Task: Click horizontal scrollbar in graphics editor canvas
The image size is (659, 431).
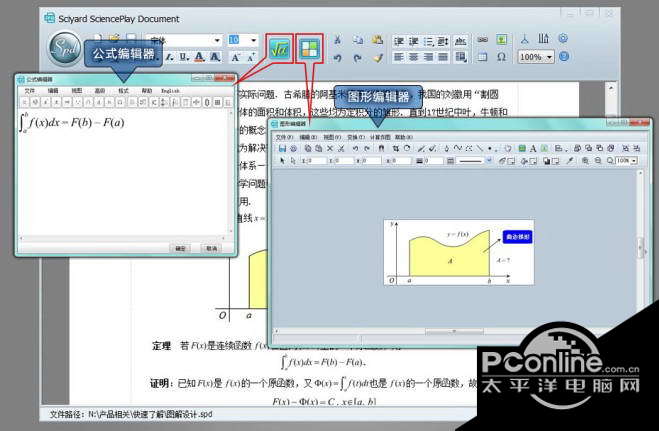Action: pyautogui.click(x=454, y=331)
